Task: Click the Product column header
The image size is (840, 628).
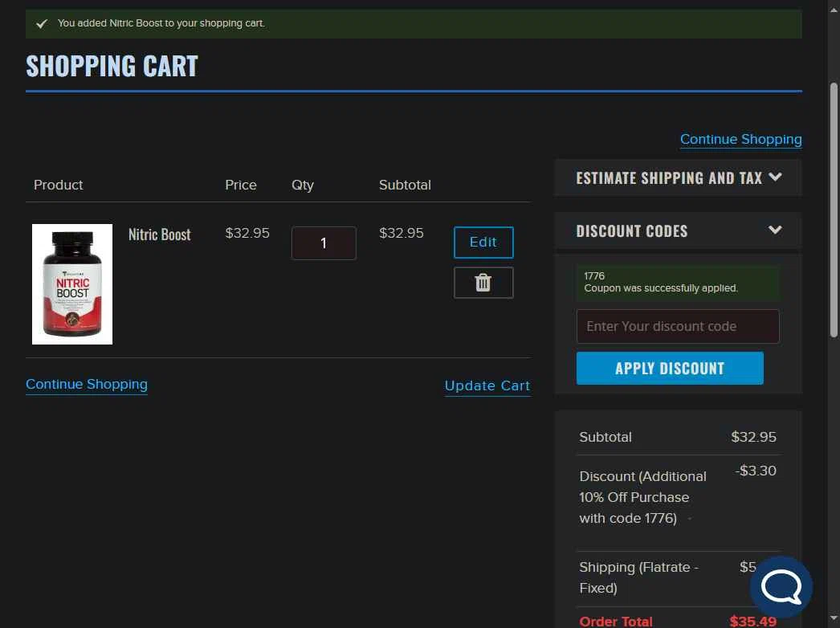Action: (59, 185)
